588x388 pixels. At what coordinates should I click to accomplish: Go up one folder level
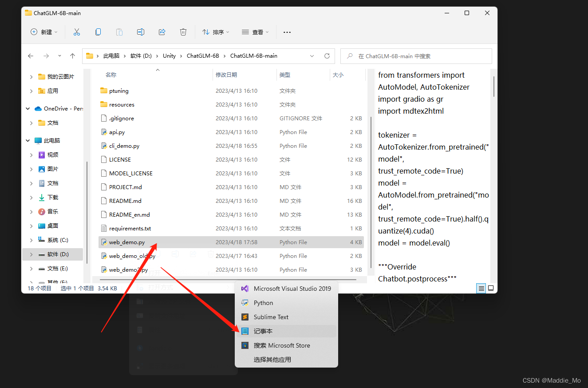[73, 56]
